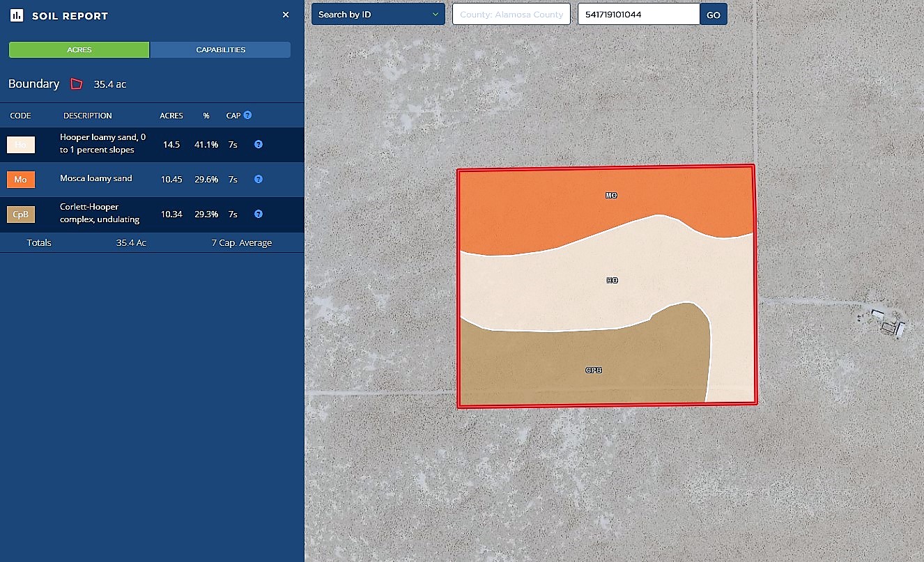This screenshot has width=924, height=562.
Task: Expand the Search by ID dropdown
Action: point(378,14)
